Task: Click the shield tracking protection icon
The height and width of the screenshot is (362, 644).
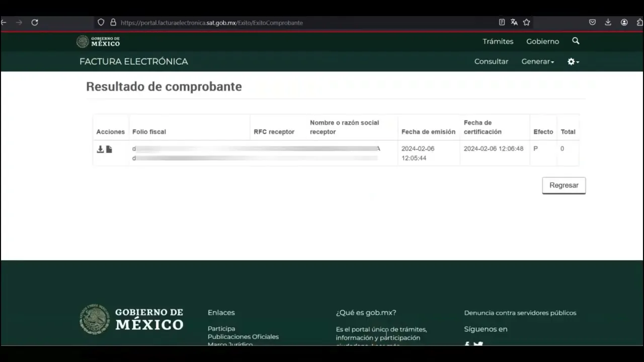Action: tap(101, 22)
